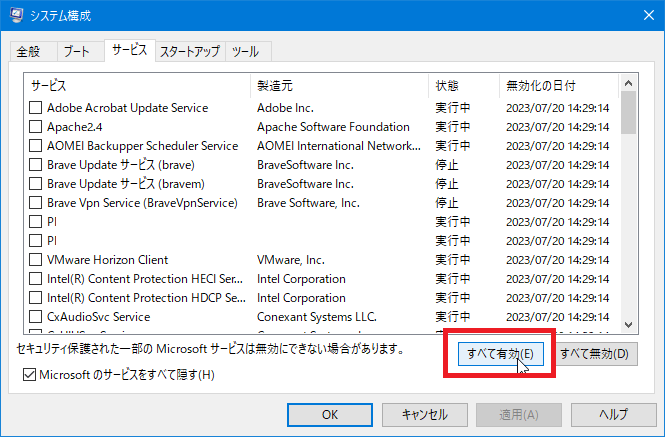Click the すべて無効(D) button
This screenshot has width=665, height=437.
(594, 353)
